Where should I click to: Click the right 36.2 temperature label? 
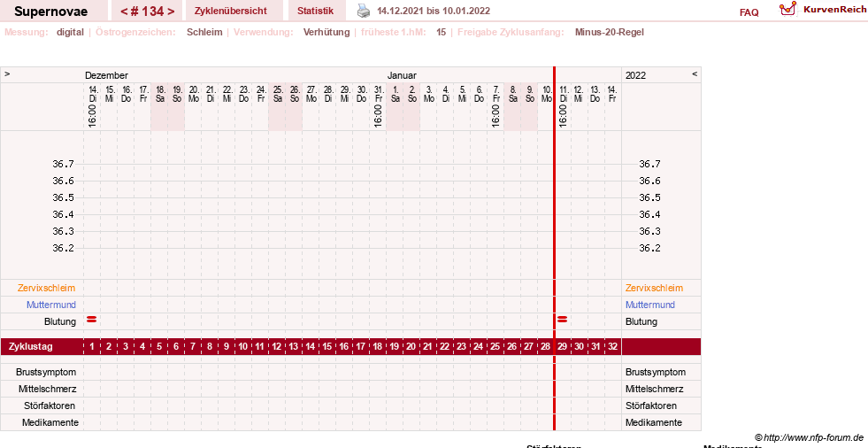click(649, 248)
